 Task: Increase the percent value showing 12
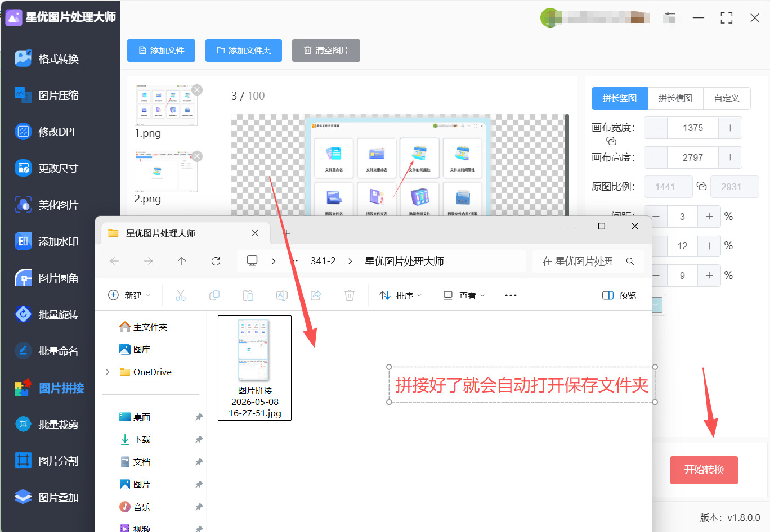pos(709,246)
